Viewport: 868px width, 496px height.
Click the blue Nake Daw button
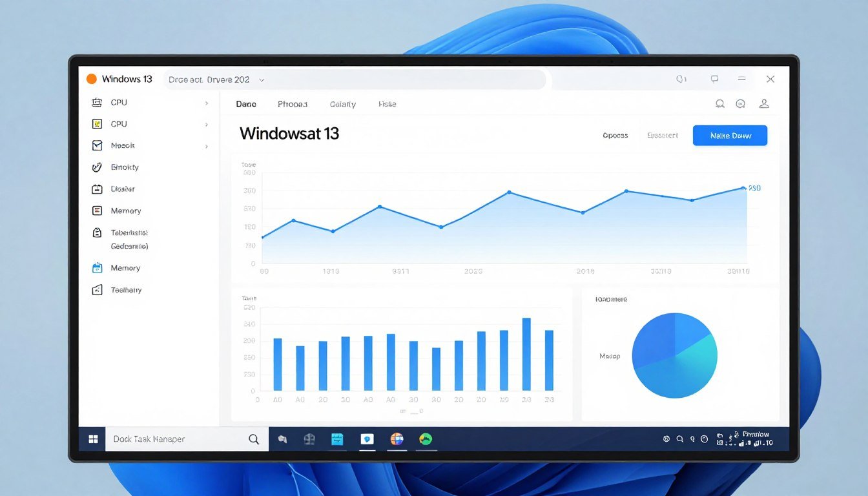click(x=730, y=135)
